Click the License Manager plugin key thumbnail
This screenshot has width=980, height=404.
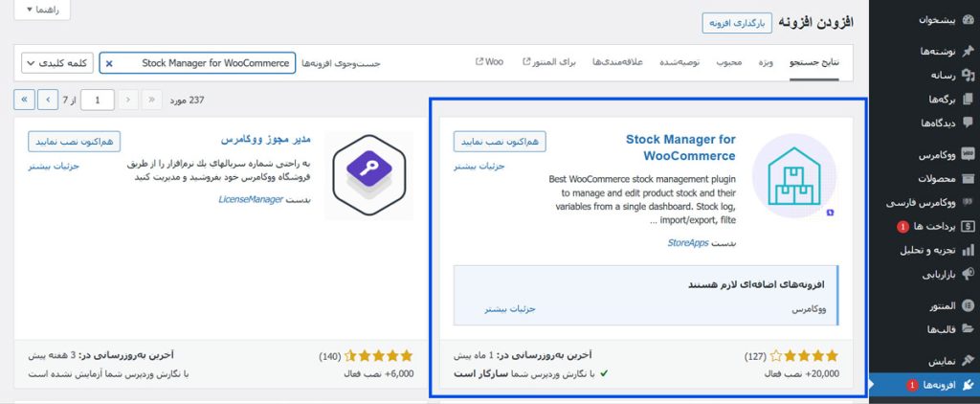coord(368,176)
